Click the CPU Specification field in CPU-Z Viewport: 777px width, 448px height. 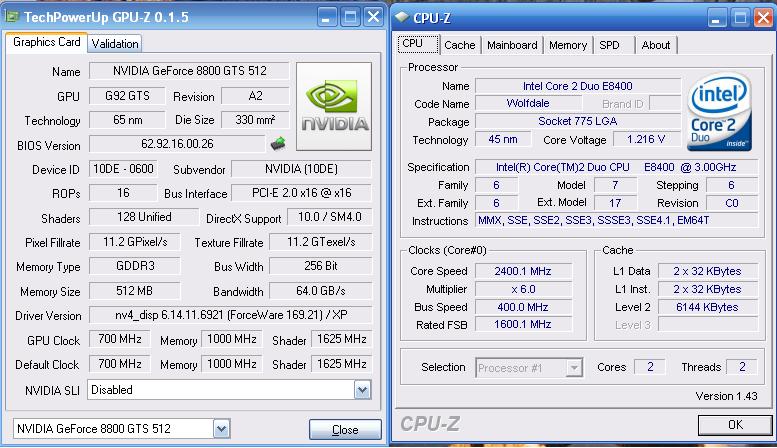pos(616,168)
